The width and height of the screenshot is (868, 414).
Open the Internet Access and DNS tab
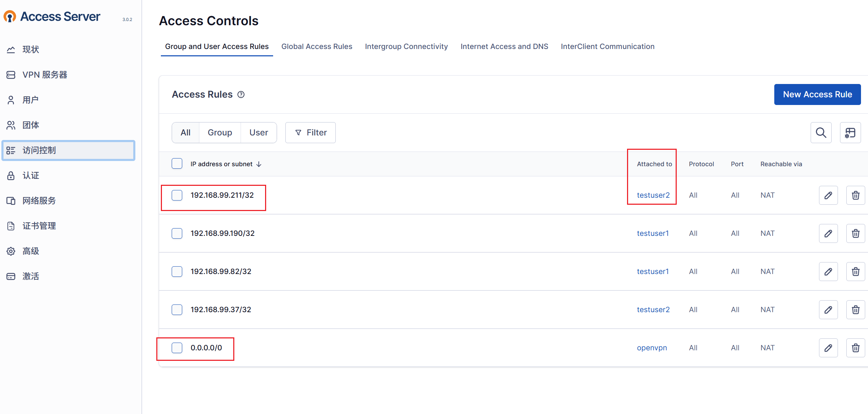click(x=504, y=47)
